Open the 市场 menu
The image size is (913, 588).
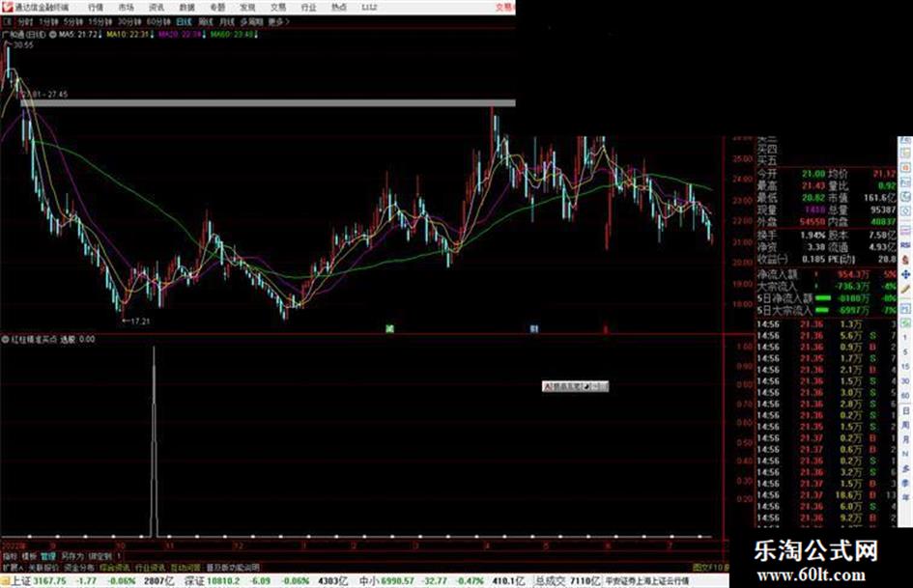click(126, 7)
